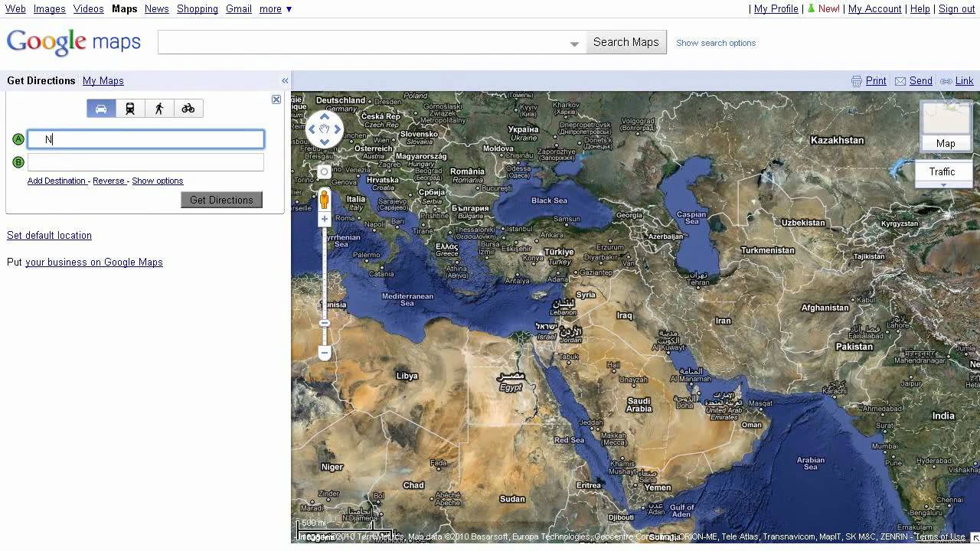Viewport: 980px width, 551px height.
Task: Pan map right using navigation arrow
Action: [x=337, y=129]
